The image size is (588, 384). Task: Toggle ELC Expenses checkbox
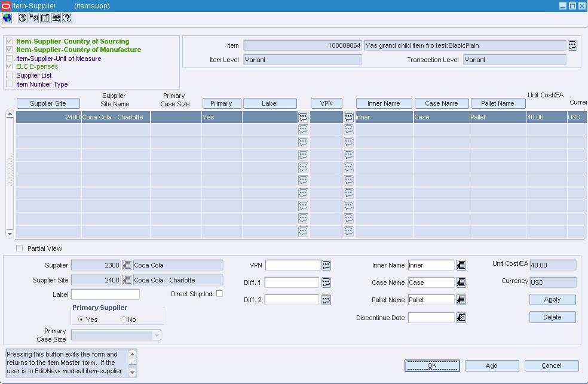coord(10,66)
